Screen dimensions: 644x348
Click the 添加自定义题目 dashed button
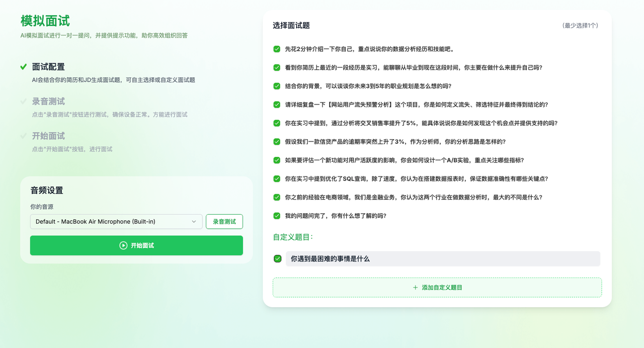[x=437, y=287]
